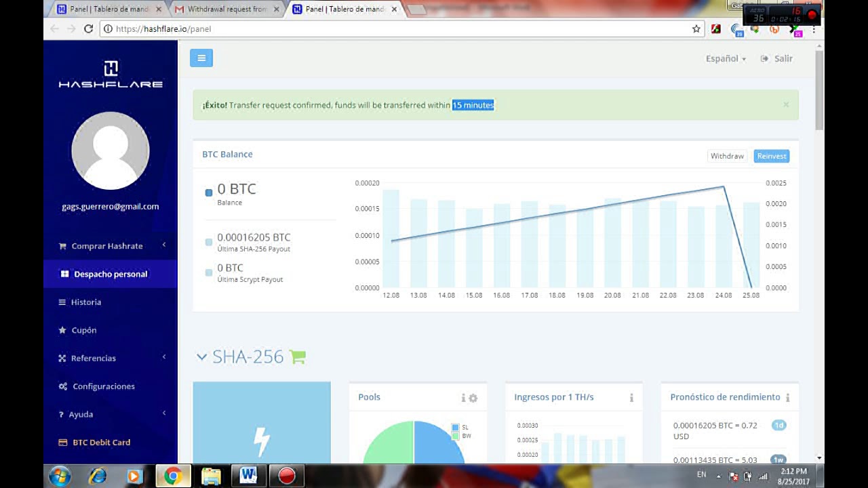Viewport: 868px width, 488px height.
Task: Open the Ayuda menu item
Action: coord(81,414)
